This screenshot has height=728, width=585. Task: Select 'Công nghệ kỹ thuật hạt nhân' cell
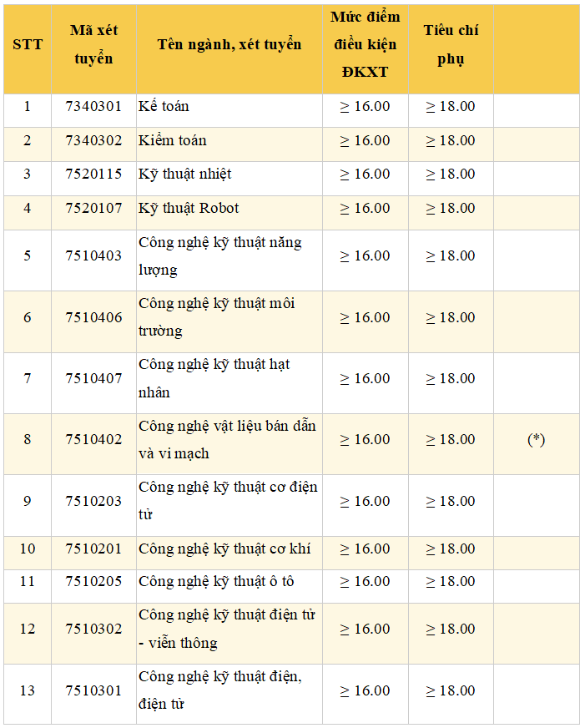click(229, 383)
